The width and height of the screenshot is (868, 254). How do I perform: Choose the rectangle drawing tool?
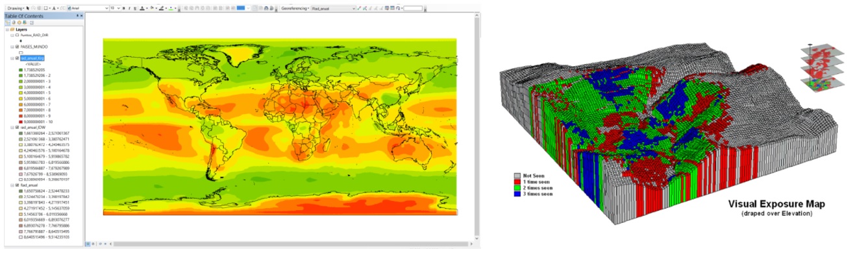(45, 8)
